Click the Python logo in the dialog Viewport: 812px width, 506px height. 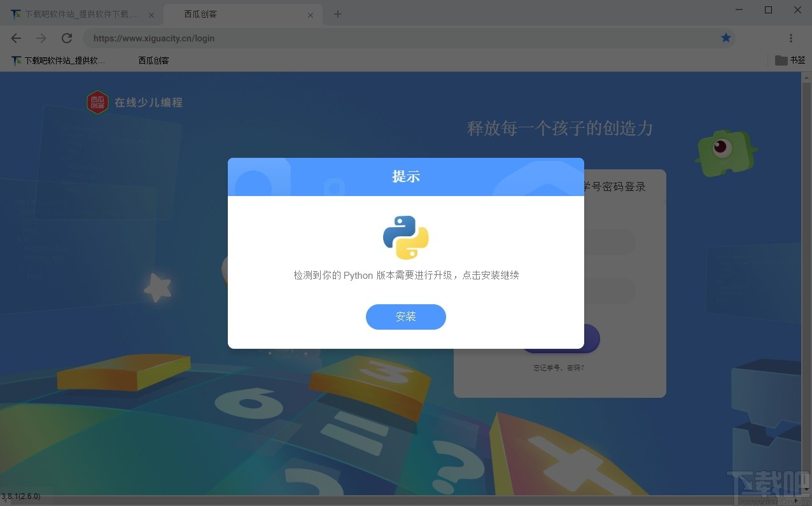[x=405, y=237]
